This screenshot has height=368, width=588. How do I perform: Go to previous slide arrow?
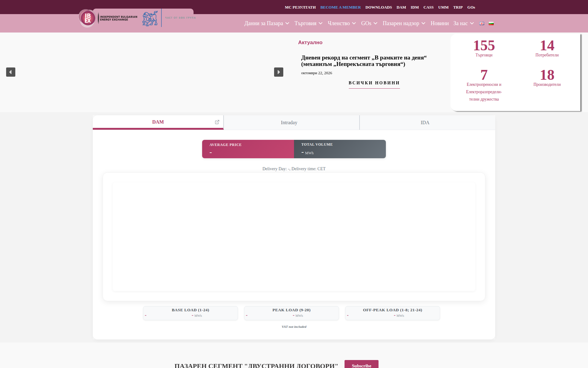pyautogui.click(x=11, y=72)
